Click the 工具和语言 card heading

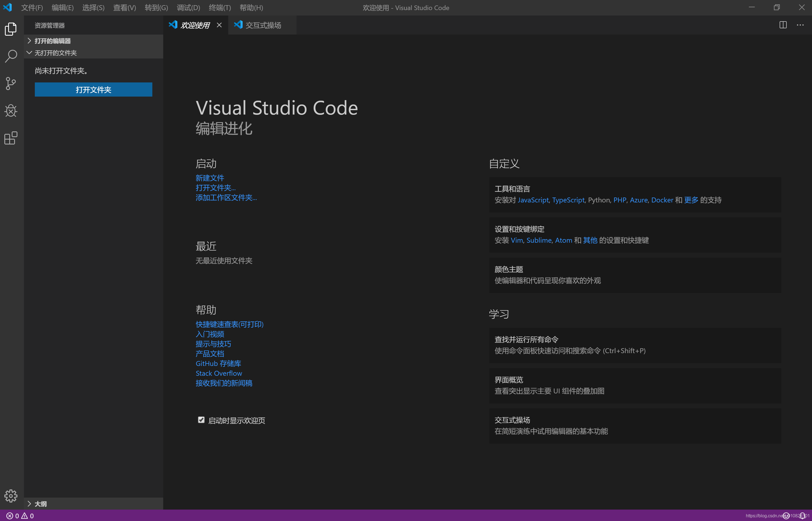click(512, 189)
